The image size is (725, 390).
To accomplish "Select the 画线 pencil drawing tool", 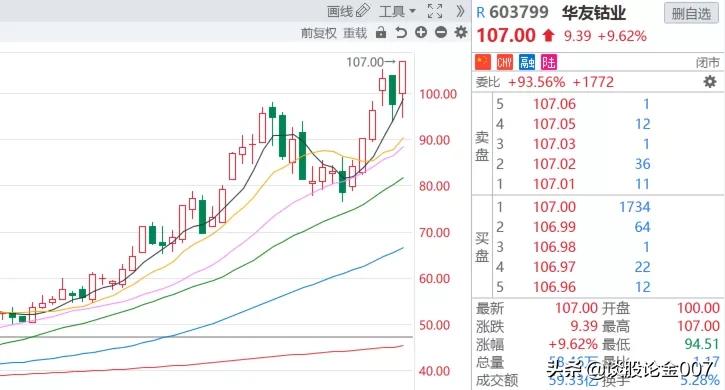I will [x=349, y=11].
